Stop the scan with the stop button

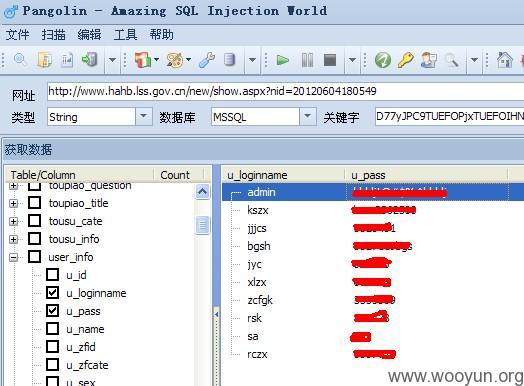click(x=330, y=60)
